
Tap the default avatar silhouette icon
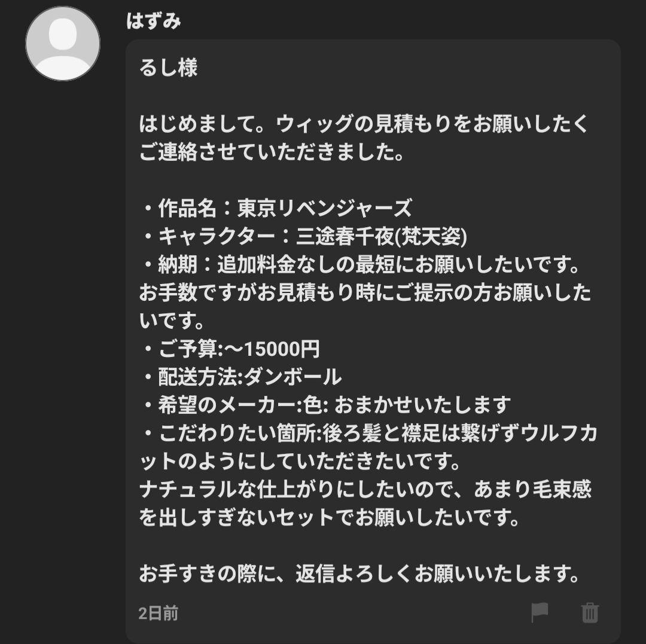click(62, 42)
